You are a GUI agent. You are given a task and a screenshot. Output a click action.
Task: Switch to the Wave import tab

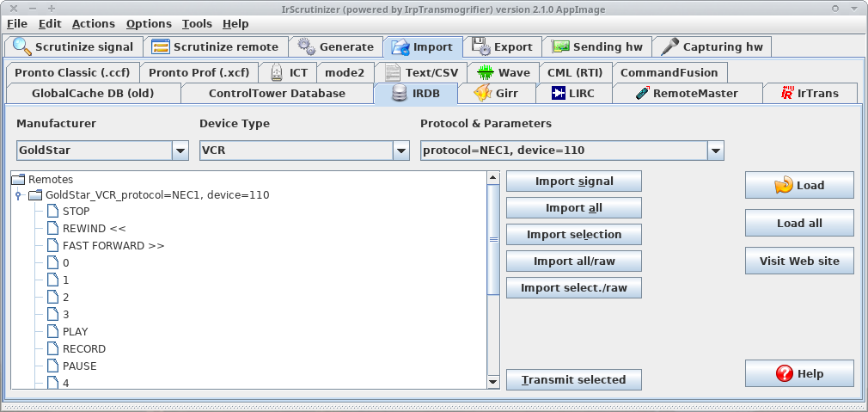tap(506, 72)
